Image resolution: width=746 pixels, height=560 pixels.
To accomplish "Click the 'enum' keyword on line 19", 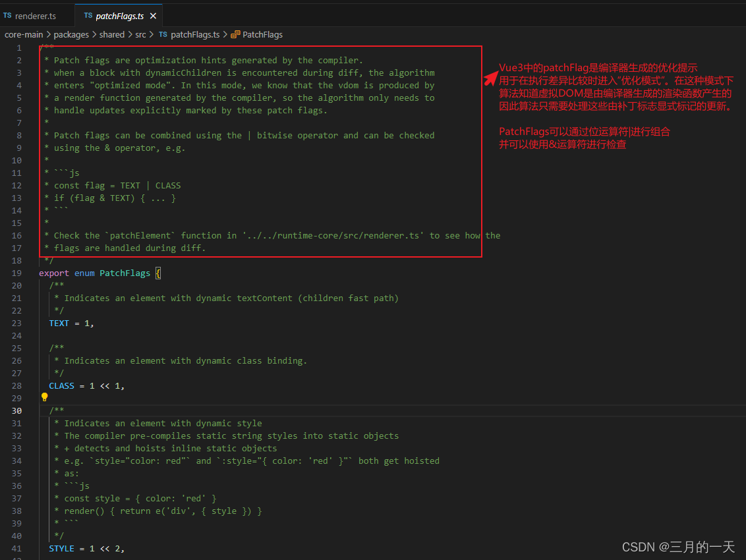I will tap(84, 273).
